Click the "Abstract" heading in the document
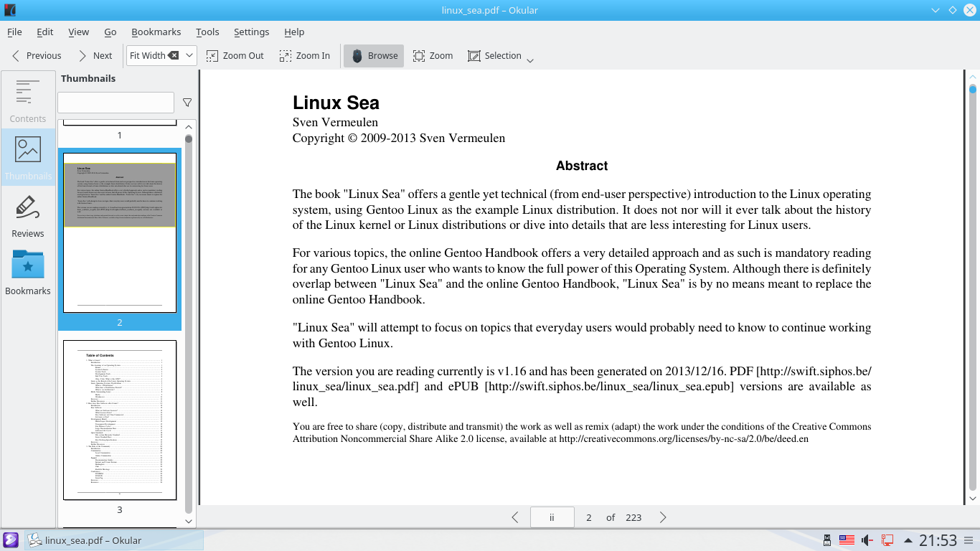Image resolution: width=980 pixels, height=551 pixels. click(582, 166)
